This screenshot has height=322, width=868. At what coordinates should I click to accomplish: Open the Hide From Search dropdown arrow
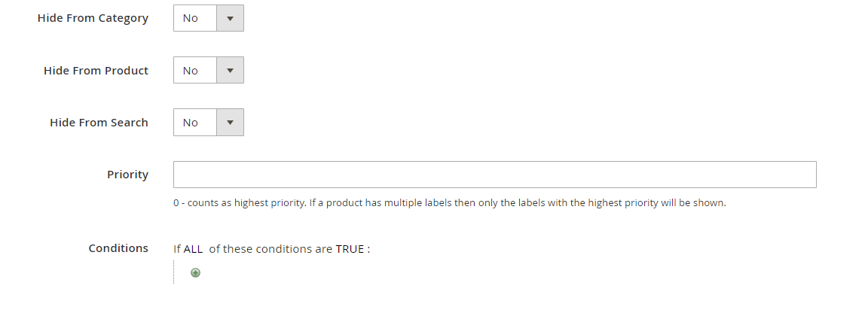point(230,123)
